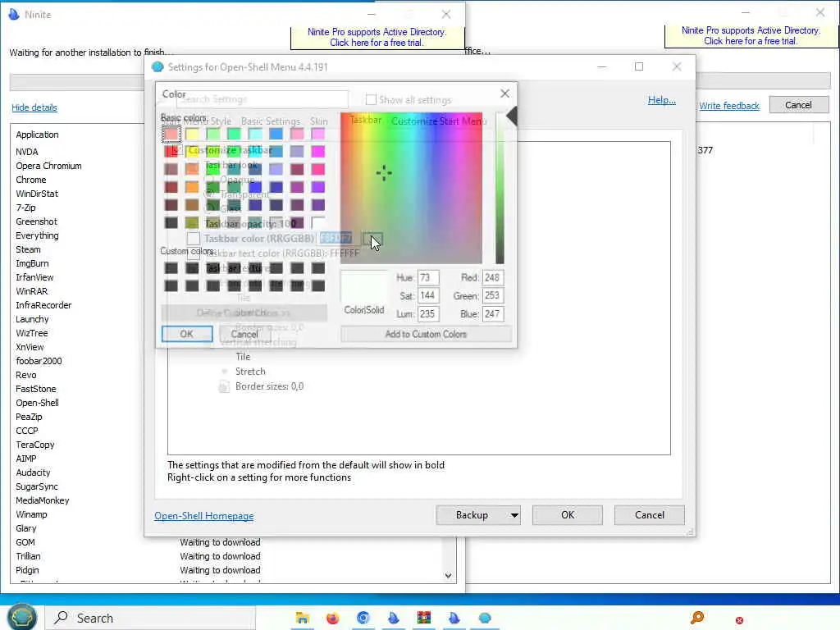Open the blue Chromium browser taskbar icon
This screenshot has width=840, height=630.
[x=363, y=619]
